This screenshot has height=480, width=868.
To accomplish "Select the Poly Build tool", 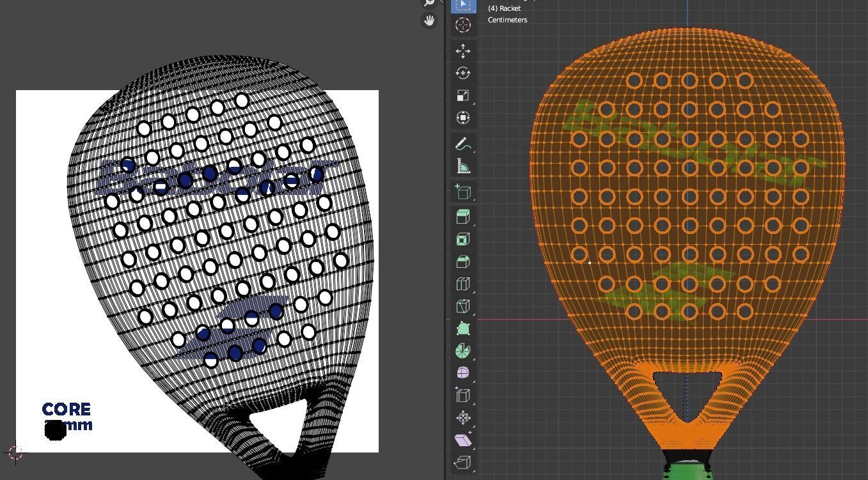I will pos(462,328).
